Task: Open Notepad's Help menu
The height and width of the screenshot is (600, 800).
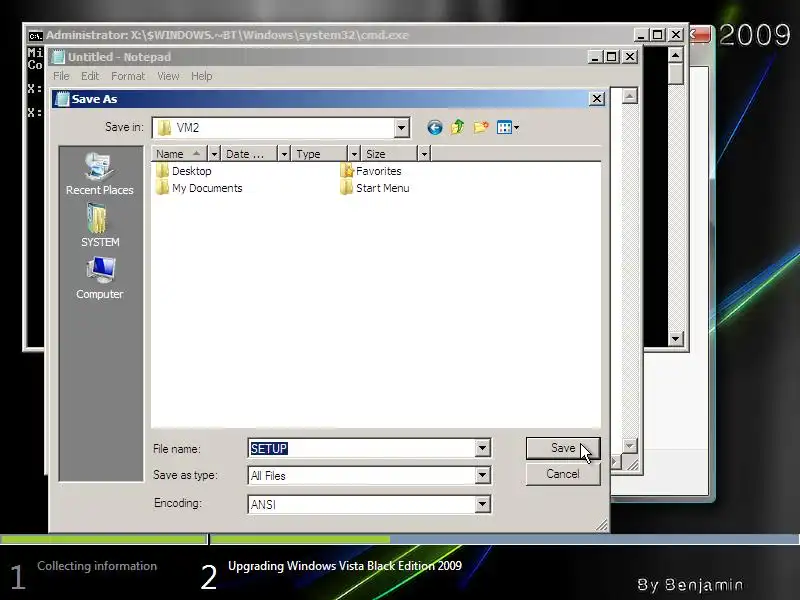Action: pos(202,76)
